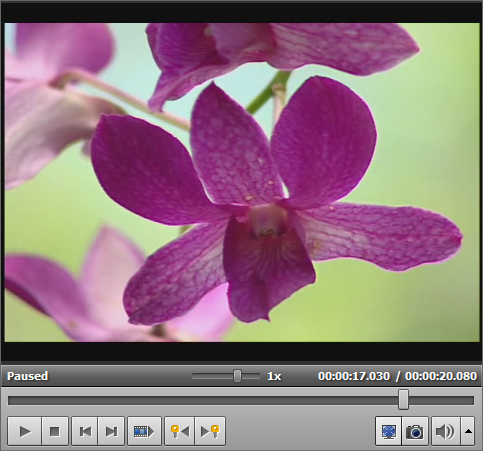Image resolution: width=483 pixels, height=451 pixels.
Task: Click the Paused status label
Action: (28, 376)
